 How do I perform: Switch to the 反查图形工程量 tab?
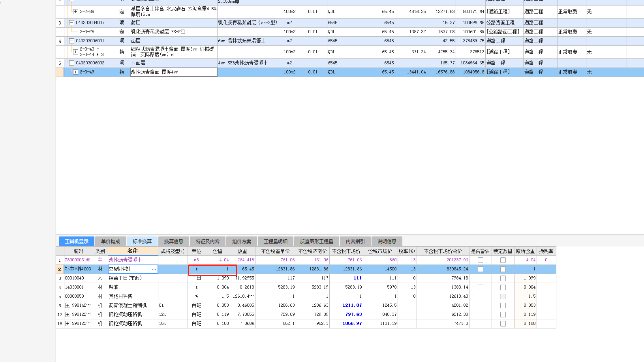click(317, 241)
